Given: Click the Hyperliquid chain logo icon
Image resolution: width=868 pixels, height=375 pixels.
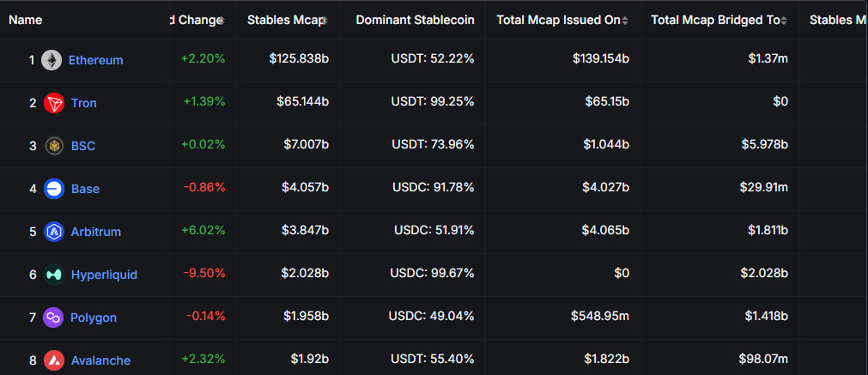Looking at the screenshot, I should point(54,275).
